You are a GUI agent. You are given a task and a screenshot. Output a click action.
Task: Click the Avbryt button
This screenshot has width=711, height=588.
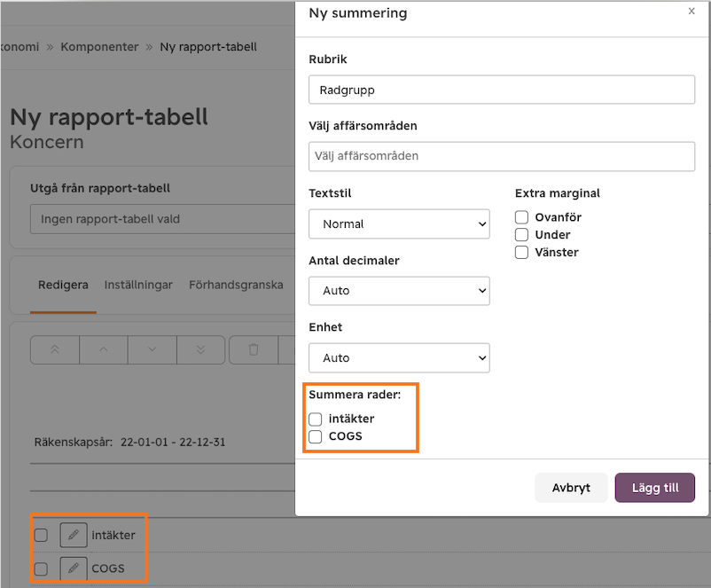[x=571, y=488]
